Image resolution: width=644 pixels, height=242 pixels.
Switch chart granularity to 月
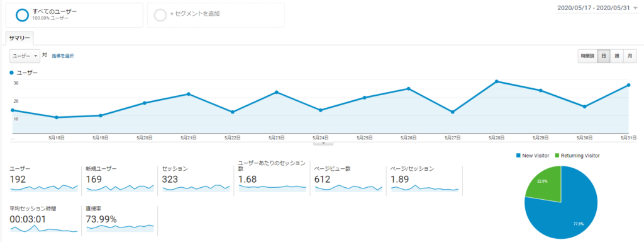point(630,56)
